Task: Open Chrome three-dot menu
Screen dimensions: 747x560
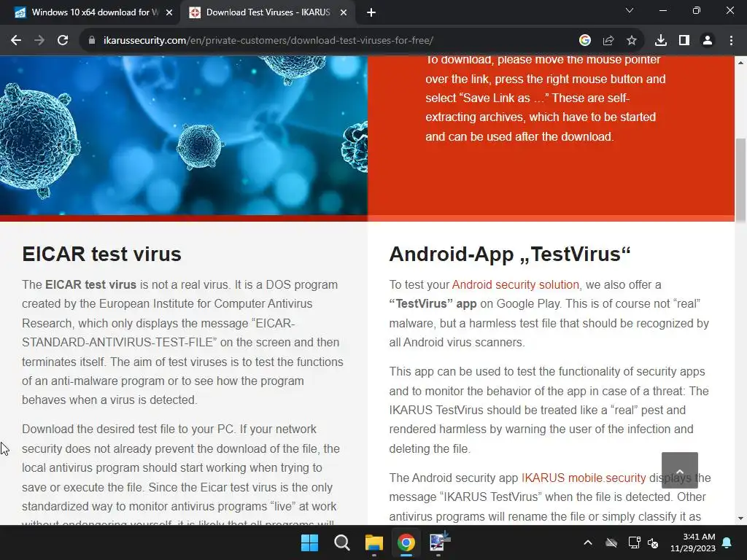Action: (731, 41)
